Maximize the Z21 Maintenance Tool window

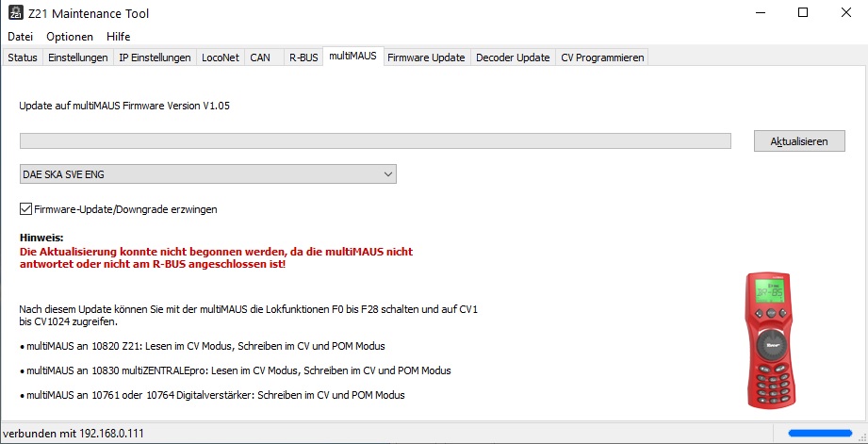coord(803,12)
